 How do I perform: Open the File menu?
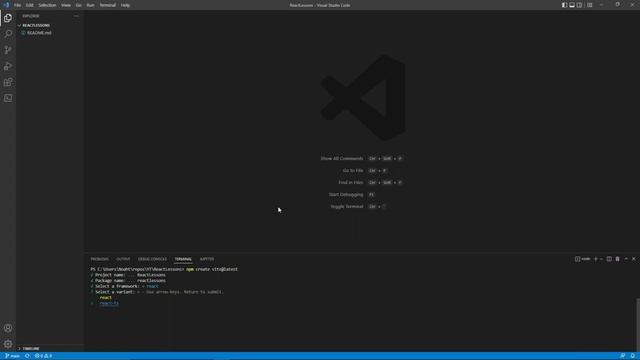(x=18, y=5)
